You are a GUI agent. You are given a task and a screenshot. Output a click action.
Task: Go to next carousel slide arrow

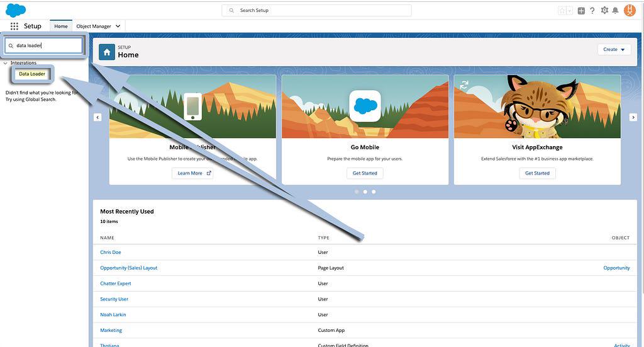coord(633,117)
